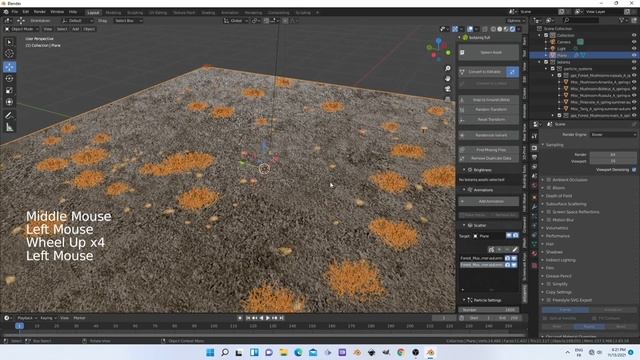The width and height of the screenshot is (640, 360).
Task: Hide the botaniq collection in the outliner
Action: pyautogui.click(x=634, y=62)
